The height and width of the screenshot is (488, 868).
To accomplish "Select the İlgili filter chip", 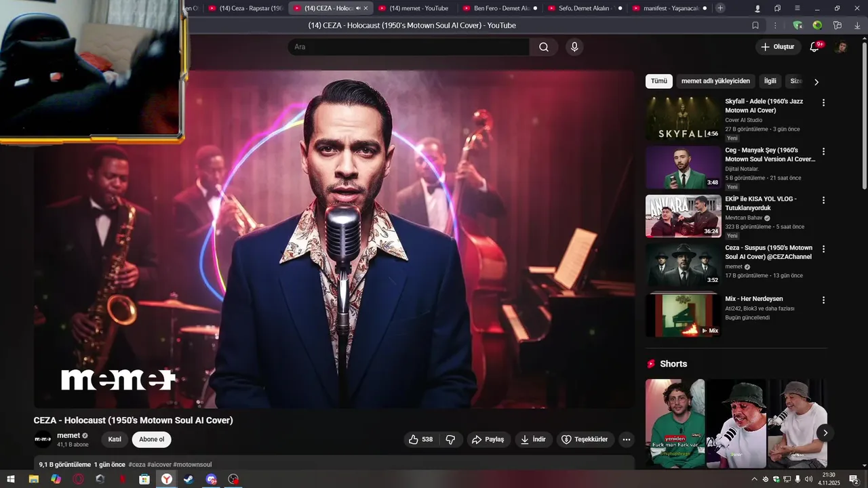I will 770,81.
